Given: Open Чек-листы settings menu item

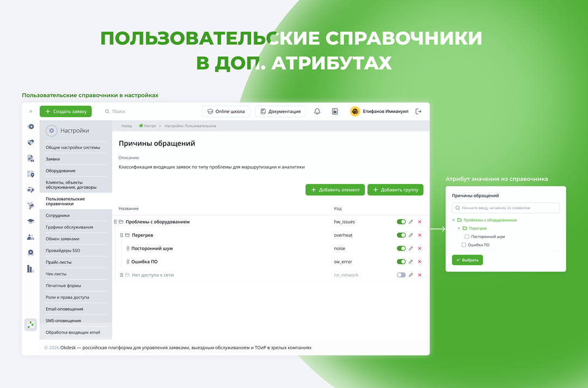Looking at the screenshot, I should 56,274.
